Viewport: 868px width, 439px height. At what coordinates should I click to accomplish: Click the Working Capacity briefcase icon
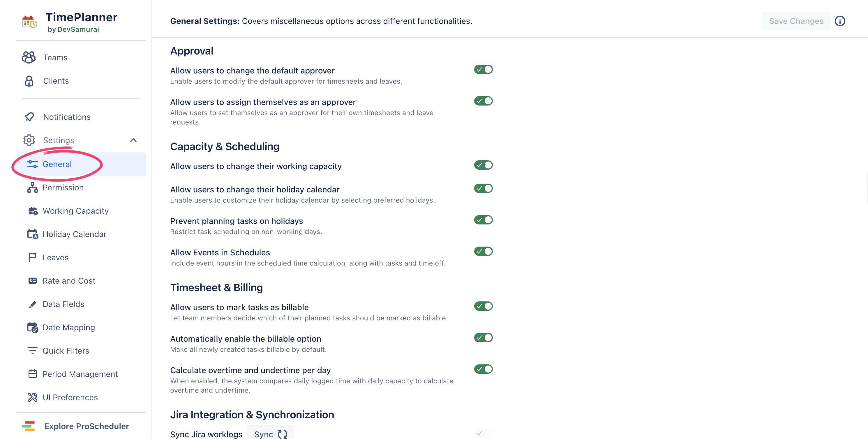pyautogui.click(x=32, y=211)
